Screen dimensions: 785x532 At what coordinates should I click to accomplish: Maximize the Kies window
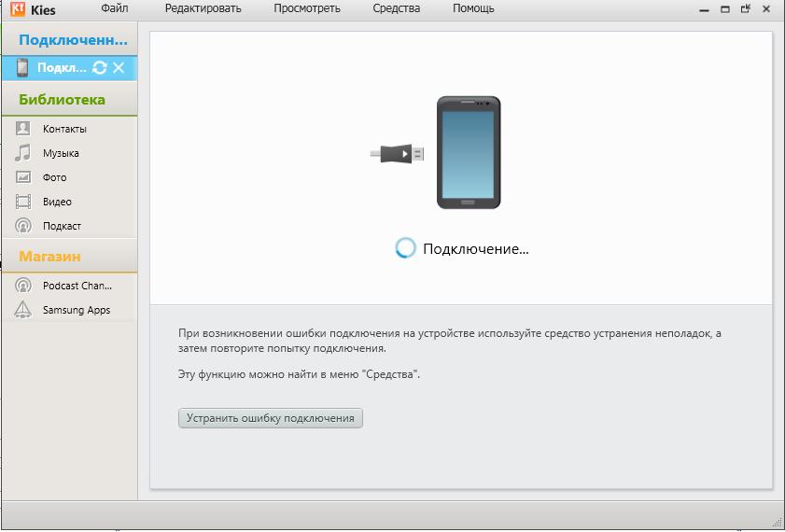(725, 9)
